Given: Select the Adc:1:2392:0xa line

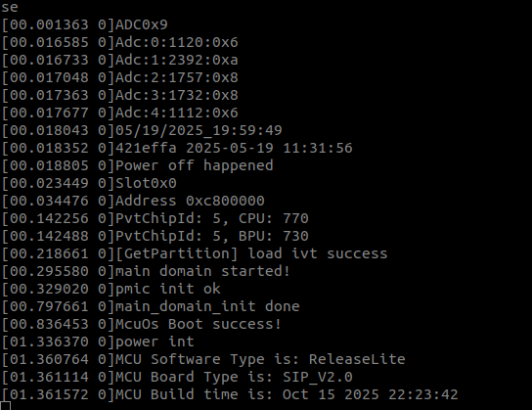Looking at the screenshot, I should (119, 60).
